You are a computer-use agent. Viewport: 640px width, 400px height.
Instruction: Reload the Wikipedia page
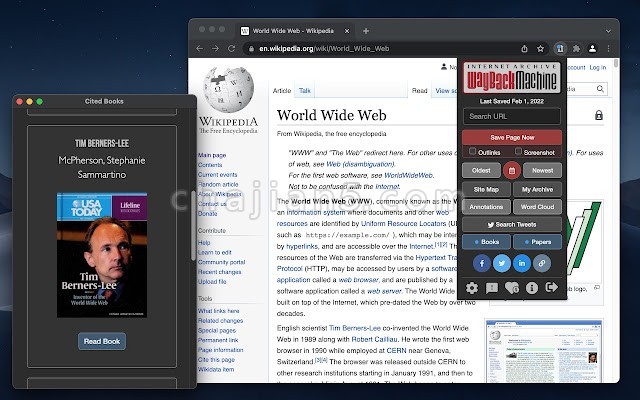pyautogui.click(x=231, y=49)
